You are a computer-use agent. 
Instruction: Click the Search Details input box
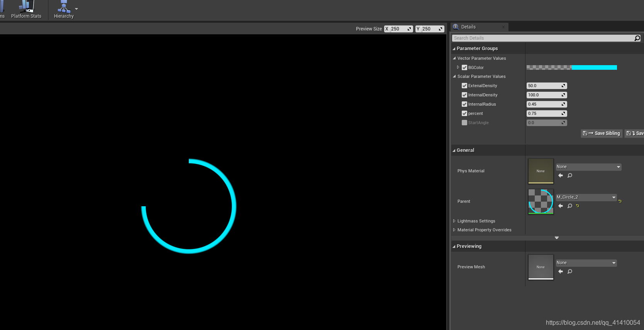[543, 38]
